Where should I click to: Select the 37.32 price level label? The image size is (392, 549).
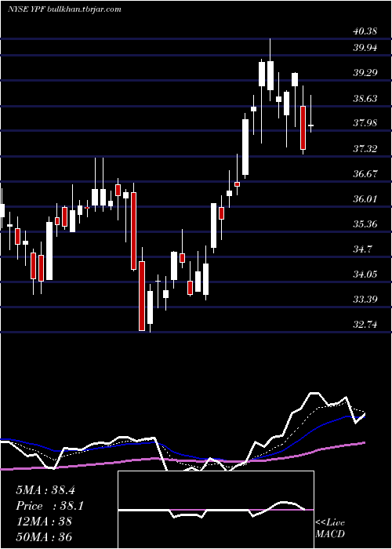click(365, 149)
